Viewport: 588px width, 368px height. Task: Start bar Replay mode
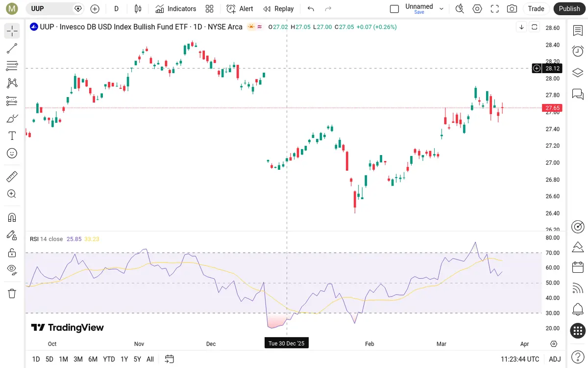pyautogui.click(x=278, y=8)
